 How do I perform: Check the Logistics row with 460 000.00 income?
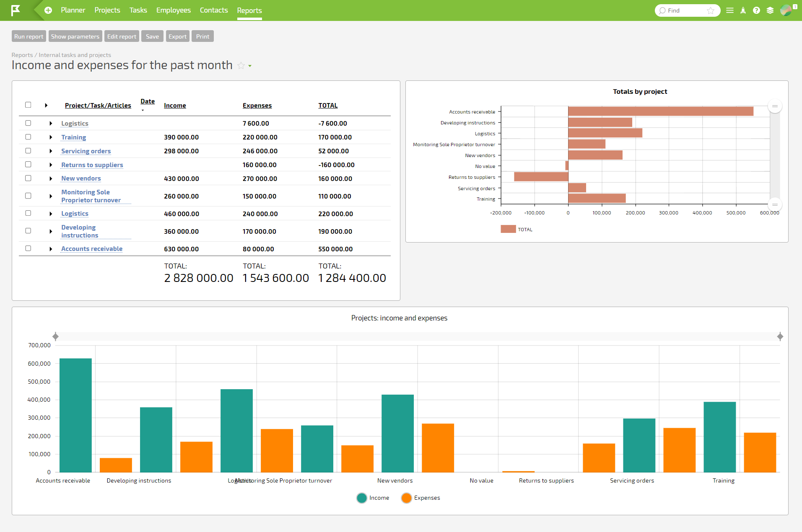tap(28, 213)
